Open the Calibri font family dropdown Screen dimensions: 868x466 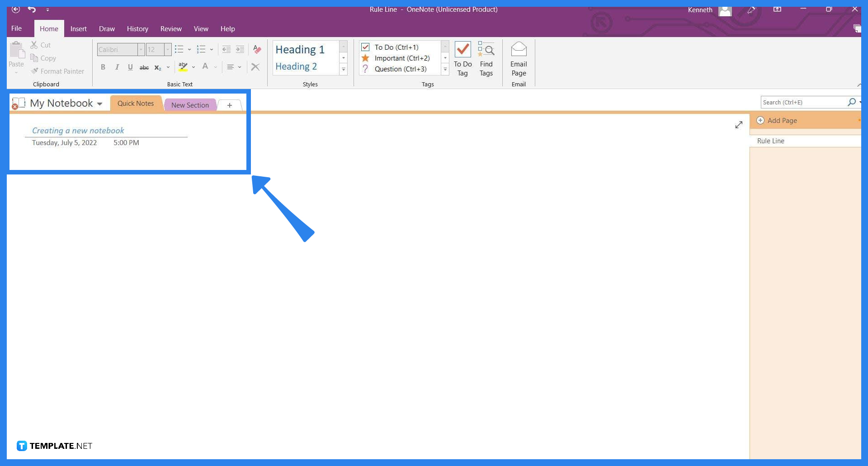click(141, 49)
